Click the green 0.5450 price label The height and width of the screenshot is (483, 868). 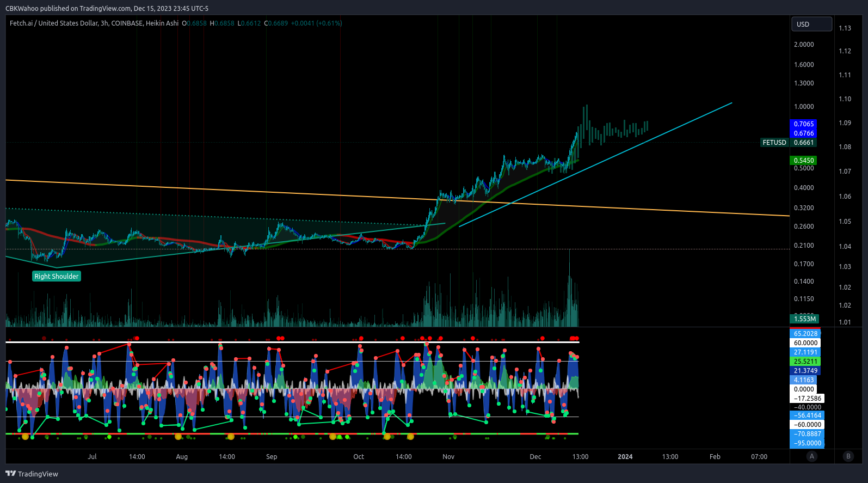804,161
